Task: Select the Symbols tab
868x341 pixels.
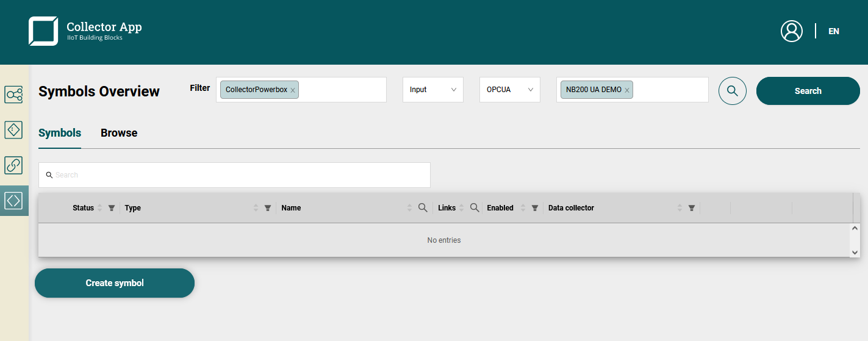Action: [60, 133]
